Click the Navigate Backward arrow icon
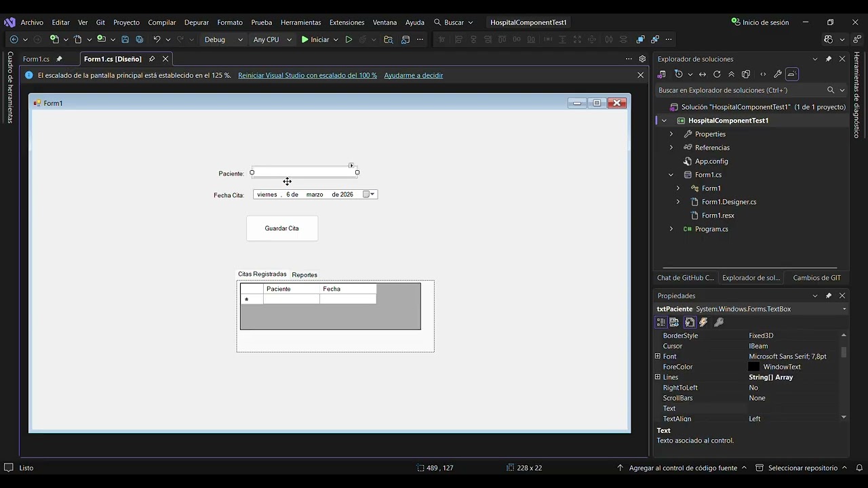The width and height of the screenshot is (868, 488). (x=14, y=39)
